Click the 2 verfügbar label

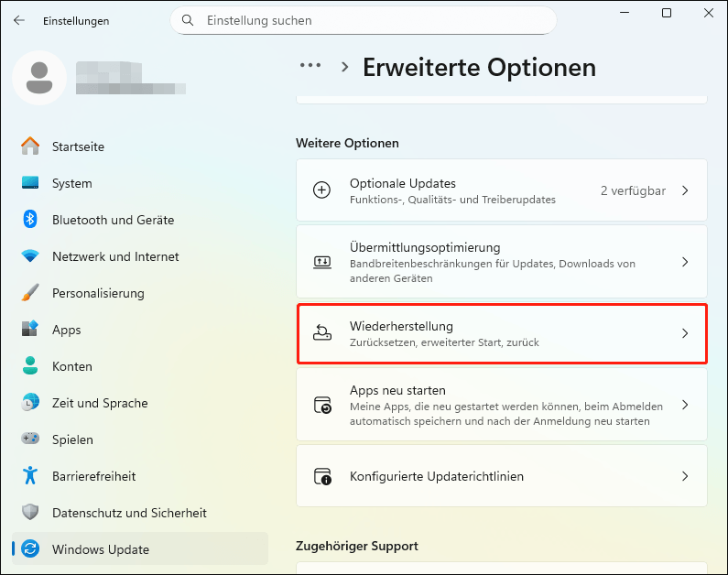click(x=633, y=190)
